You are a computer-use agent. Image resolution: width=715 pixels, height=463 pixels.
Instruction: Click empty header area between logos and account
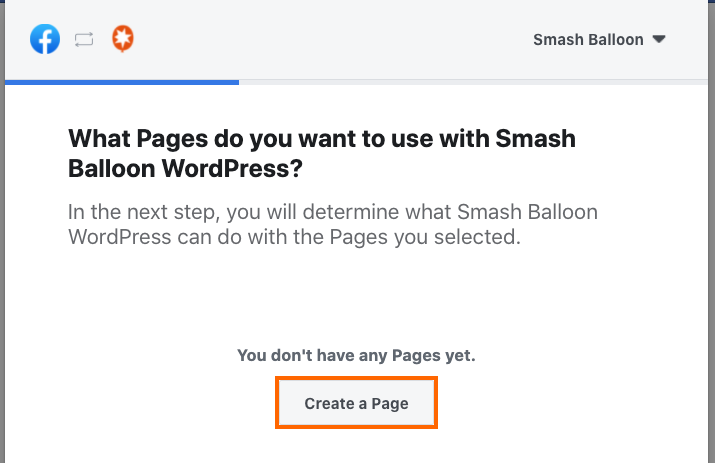click(x=330, y=40)
